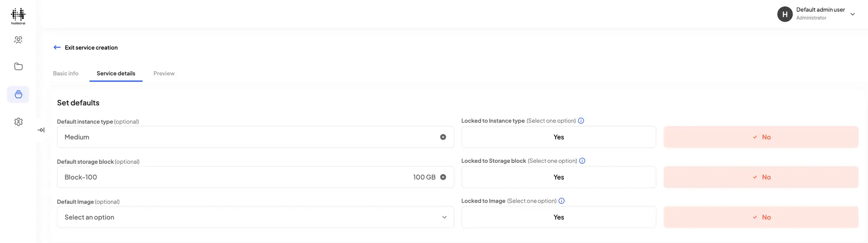
Task: Switch to the Service details tab
Action: point(116,73)
